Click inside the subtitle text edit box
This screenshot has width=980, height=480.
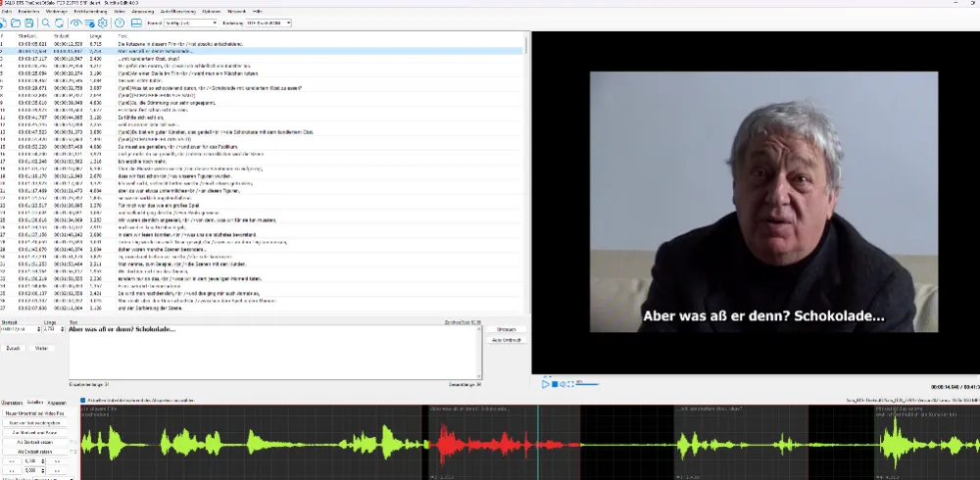click(x=272, y=353)
